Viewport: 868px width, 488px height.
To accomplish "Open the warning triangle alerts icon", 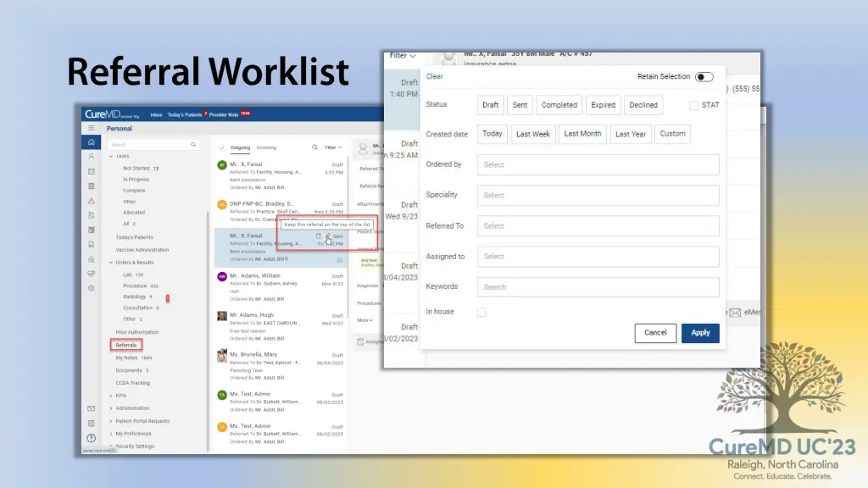I will pyautogui.click(x=92, y=200).
